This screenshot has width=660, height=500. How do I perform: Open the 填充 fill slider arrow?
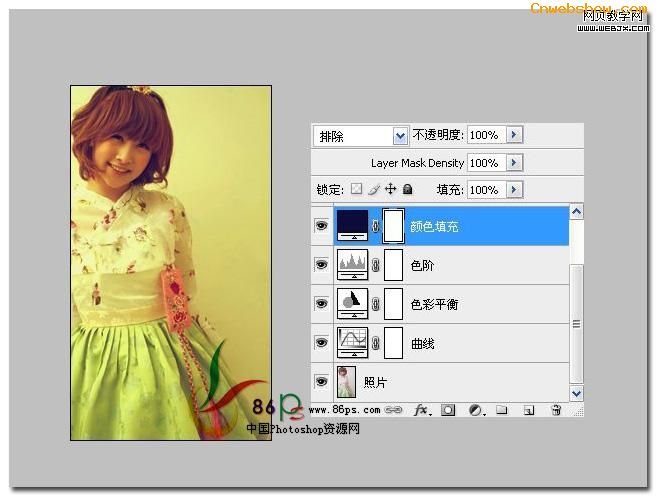click(514, 190)
